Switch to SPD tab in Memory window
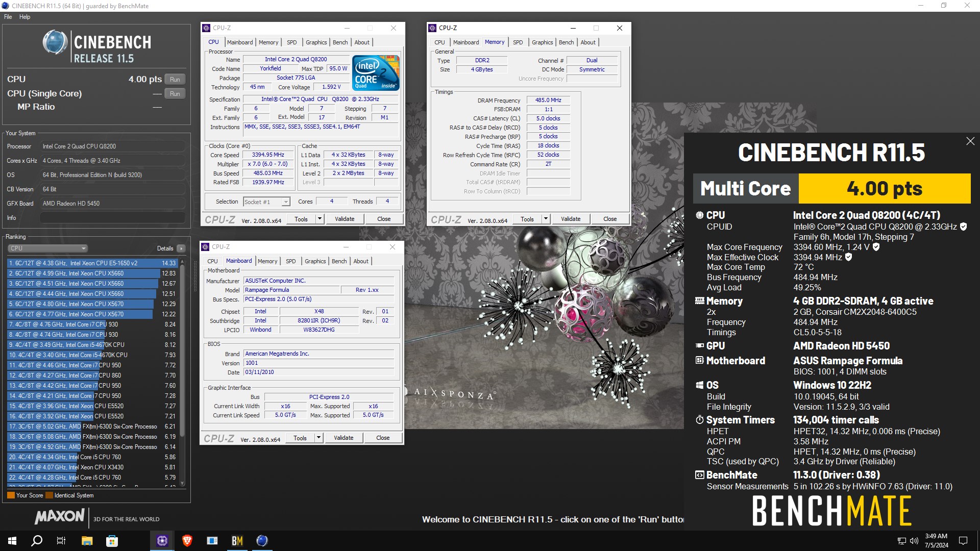The image size is (980, 551). pyautogui.click(x=518, y=42)
